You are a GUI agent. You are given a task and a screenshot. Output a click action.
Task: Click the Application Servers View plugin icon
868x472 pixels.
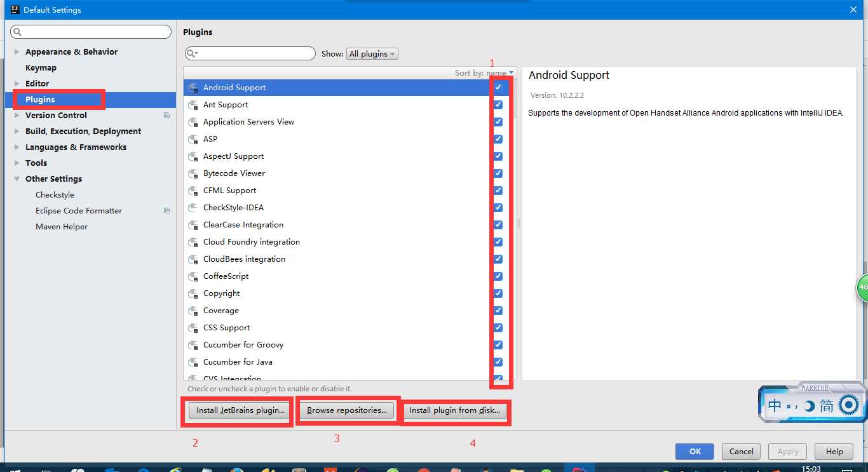(x=193, y=122)
